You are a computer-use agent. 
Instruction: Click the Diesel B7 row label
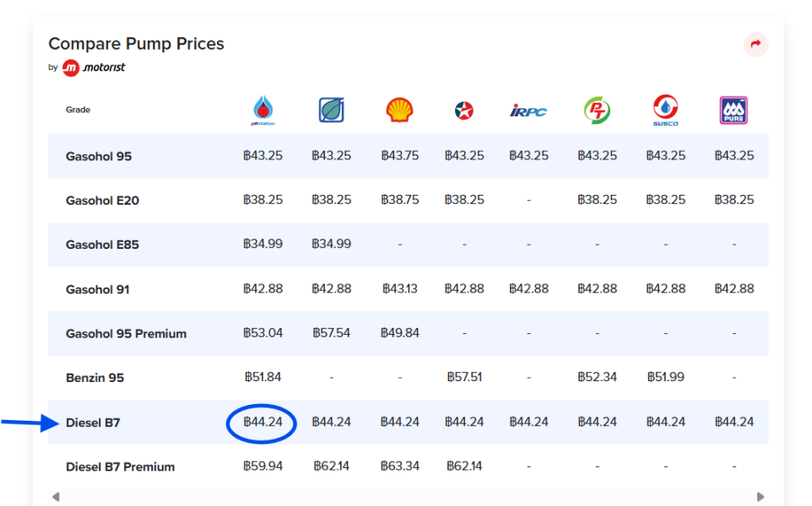(x=93, y=423)
